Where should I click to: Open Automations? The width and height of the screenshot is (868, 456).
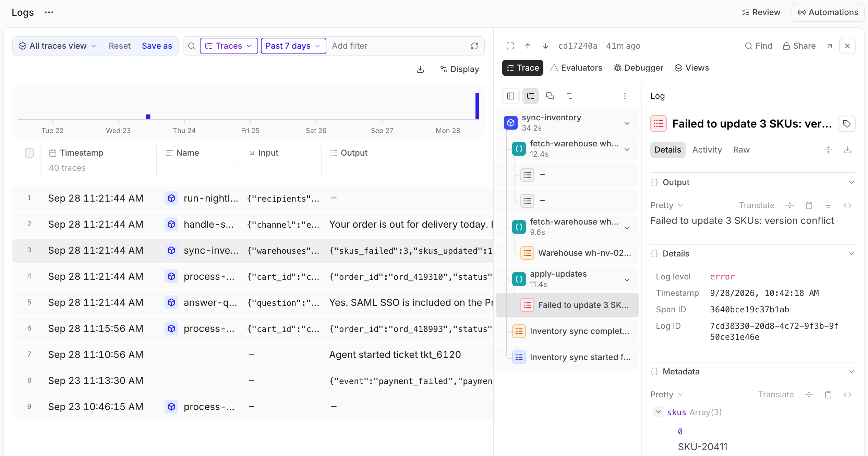click(x=828, y=12)
